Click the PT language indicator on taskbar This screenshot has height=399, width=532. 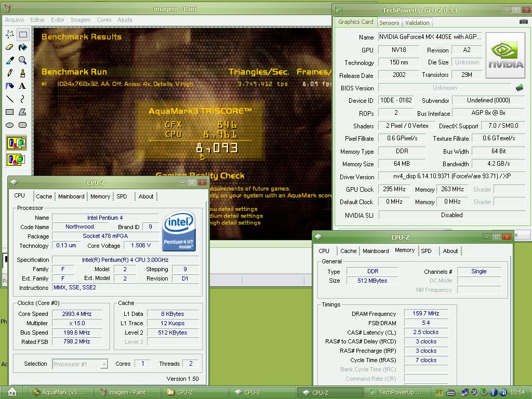440,393
